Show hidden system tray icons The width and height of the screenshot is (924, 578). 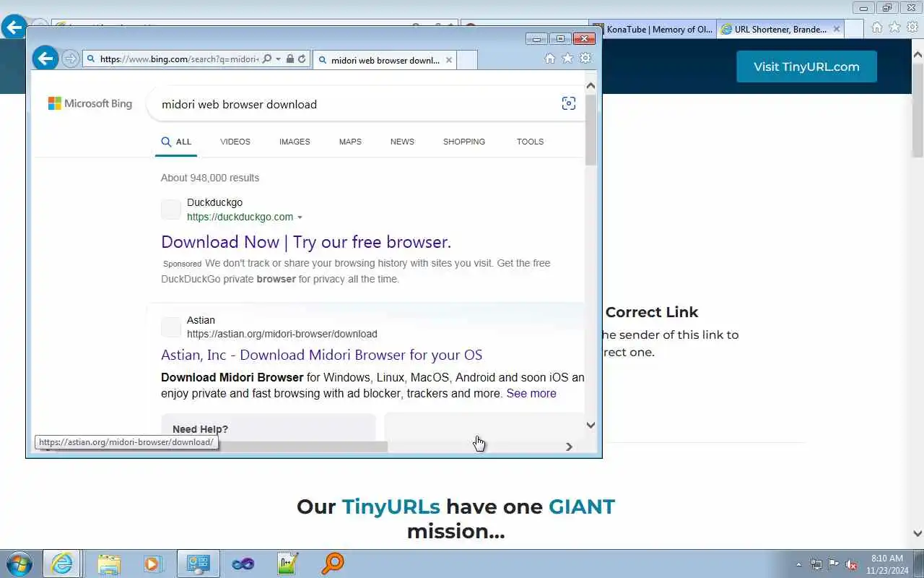point(798,564)
